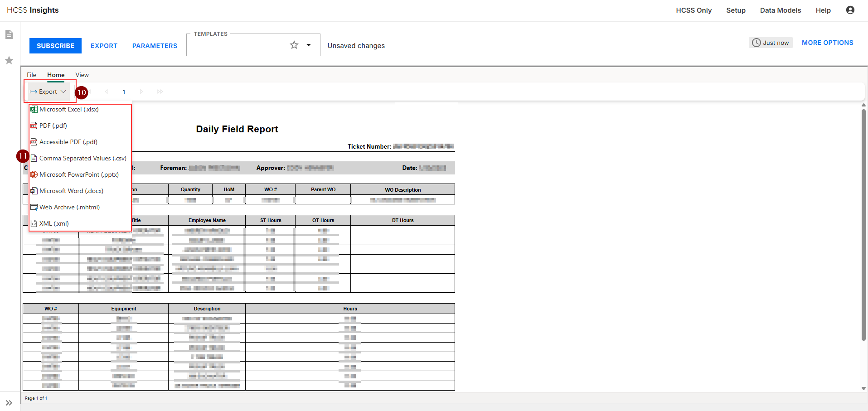This screenshot has width=868, height=411.
Task: Click the report vertical scrollbar
Action: tap(863, 224)
